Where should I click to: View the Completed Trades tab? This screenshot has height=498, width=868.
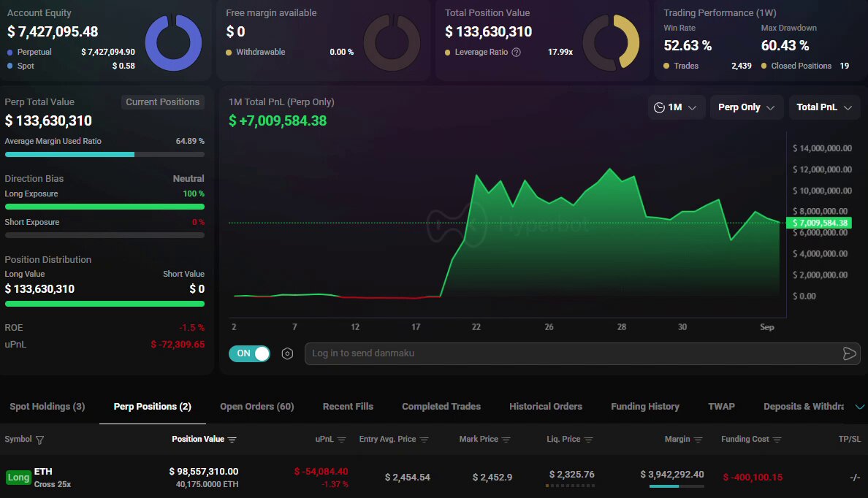click(441, 407)
